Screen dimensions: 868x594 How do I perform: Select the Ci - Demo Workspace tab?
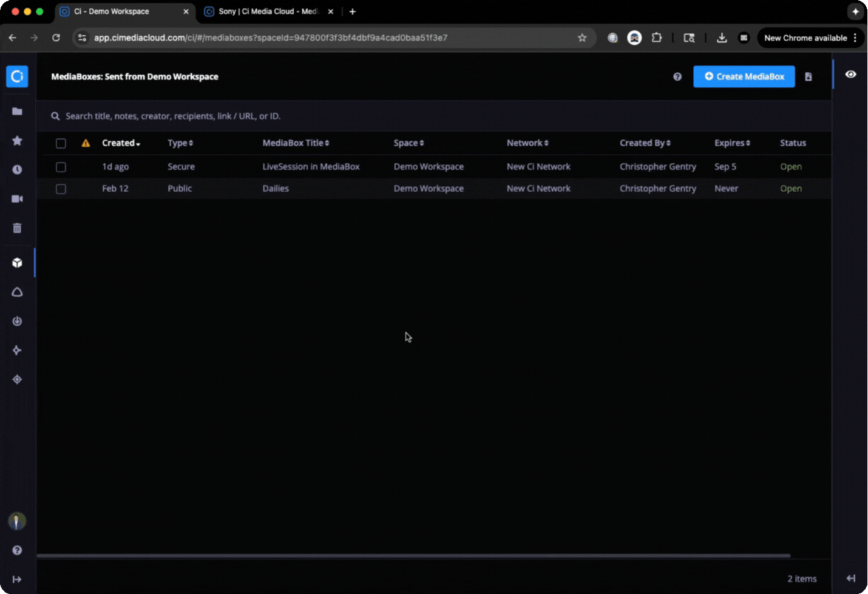[x=124, y=12]
